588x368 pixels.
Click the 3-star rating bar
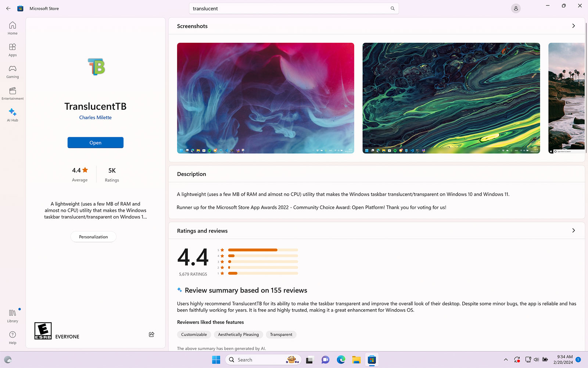tap(263, 262)
